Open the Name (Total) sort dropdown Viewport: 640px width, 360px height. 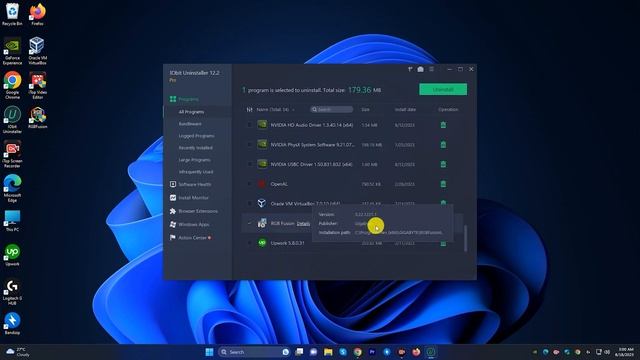275,109
